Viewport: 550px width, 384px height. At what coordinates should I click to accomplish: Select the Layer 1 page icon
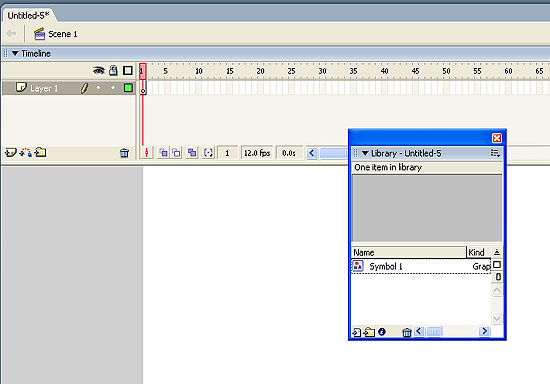[x=21, y=87]
